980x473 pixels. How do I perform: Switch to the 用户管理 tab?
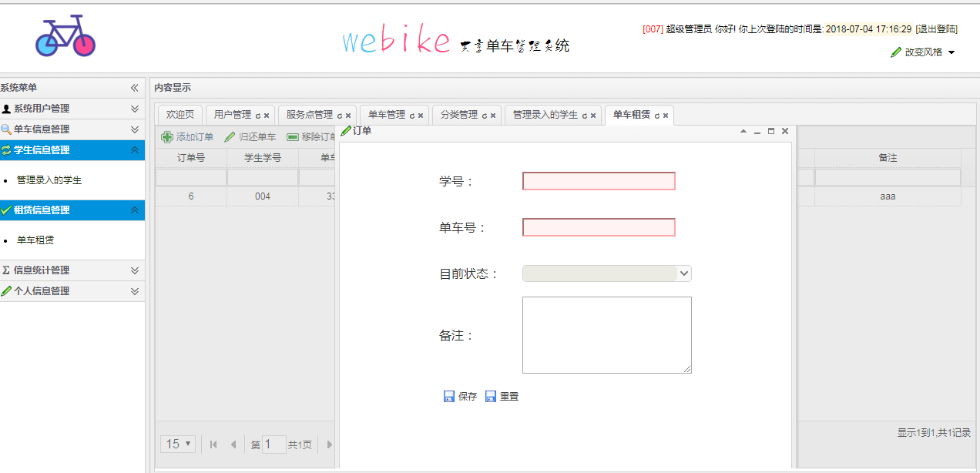[x=233, y=115]
